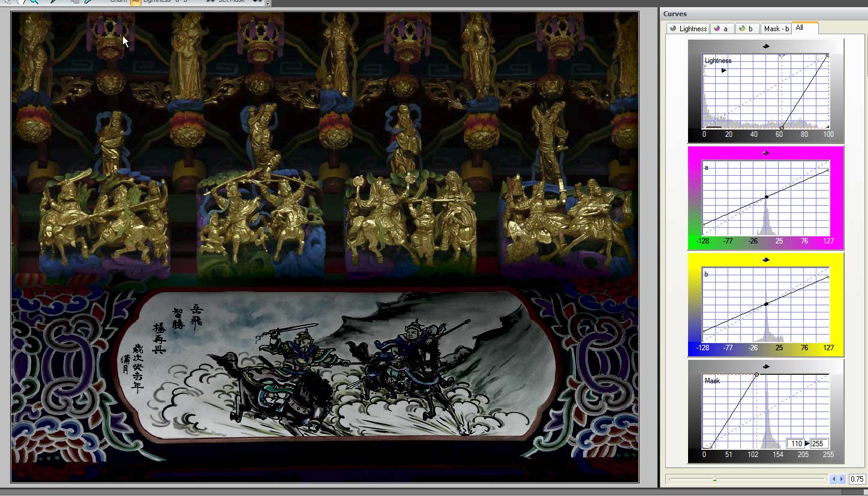Select the Mask - b tab
The image size is (868, 496).
coord(776,28)
